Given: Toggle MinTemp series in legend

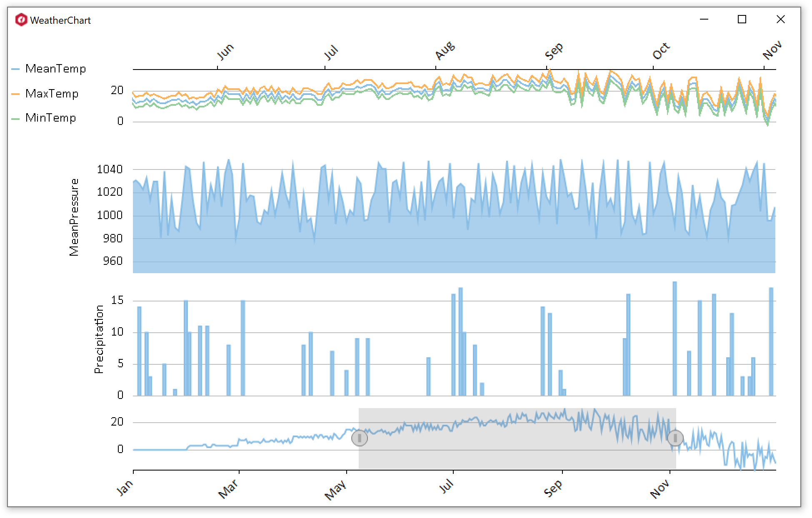Looking at the screenshot, I should (x=50, y=118).
